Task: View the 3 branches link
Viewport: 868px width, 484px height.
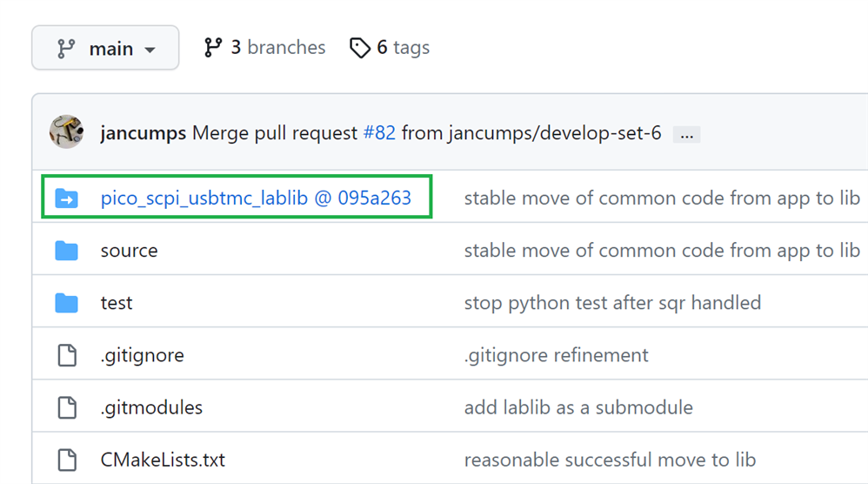Action: (264, 48)
